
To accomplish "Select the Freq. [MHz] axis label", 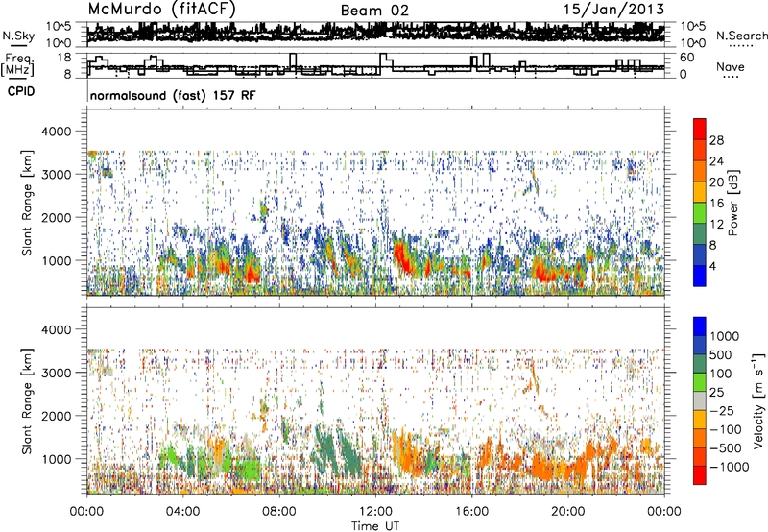I will pyautogui.click(x=17, y=64).
